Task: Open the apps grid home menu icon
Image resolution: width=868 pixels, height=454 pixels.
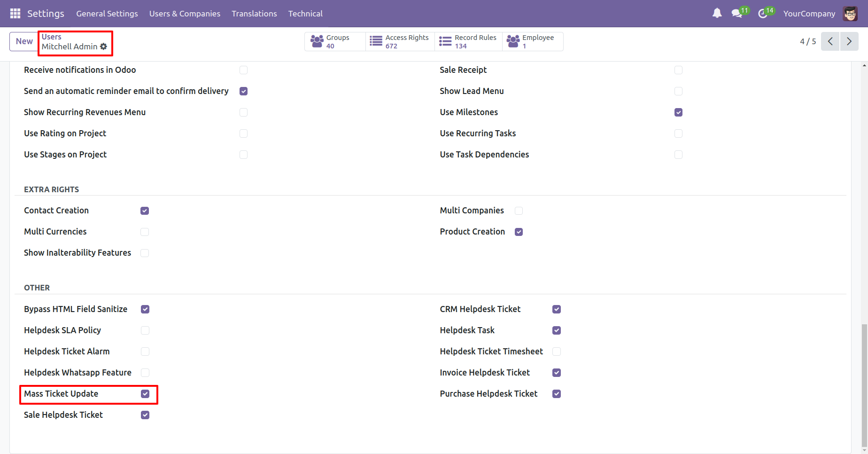Action: [x=15, y=14]
